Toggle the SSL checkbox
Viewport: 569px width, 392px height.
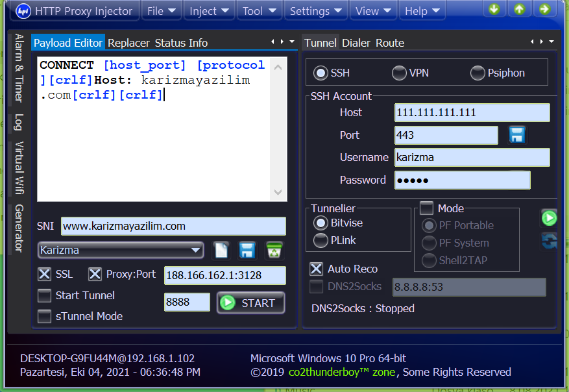pos(45,274)
